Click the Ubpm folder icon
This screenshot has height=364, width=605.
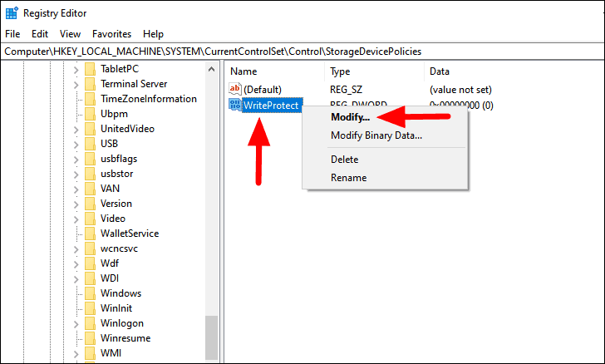(90, 114)
